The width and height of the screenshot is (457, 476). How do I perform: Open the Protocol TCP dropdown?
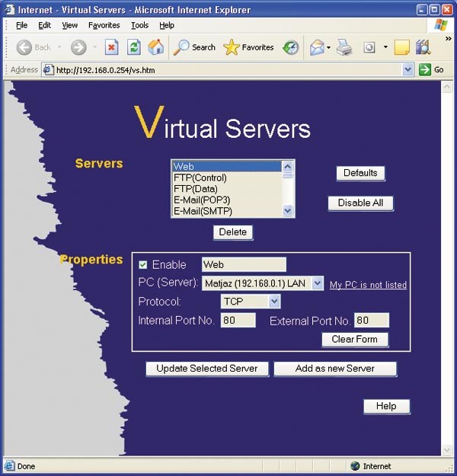pos(274,301)
